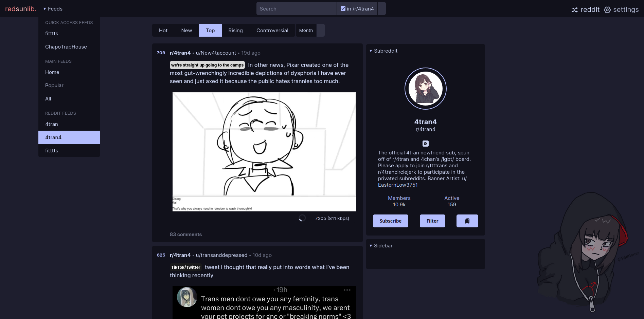Go to redsunlib home logo
Image resolution: width=644 pixels, height=319 pixels.
21,9
